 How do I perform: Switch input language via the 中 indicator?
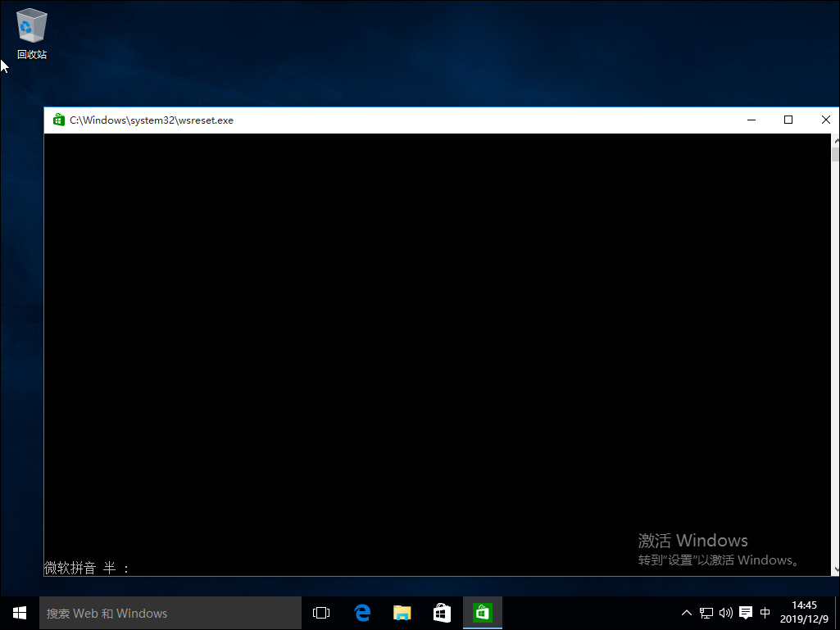pos(765,612)
